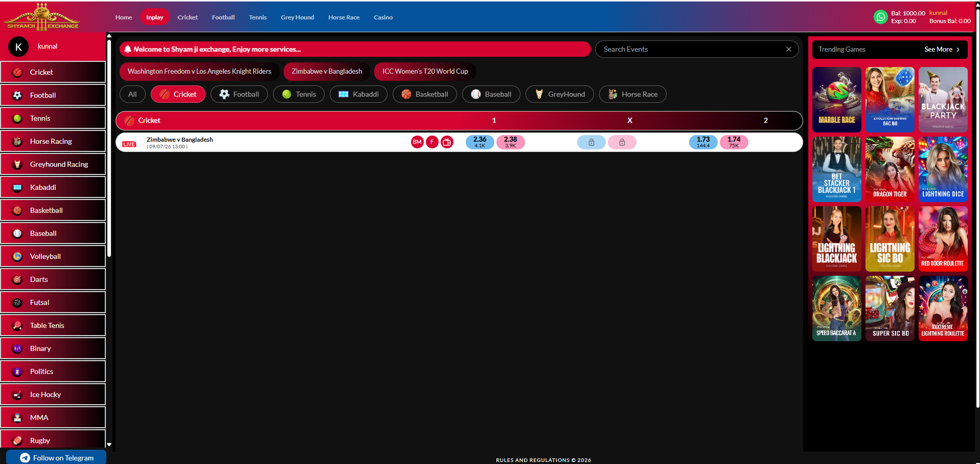Screen dimensions: 980x464
Task: Open Dragon Tiger game thumbnail
Action: coord(890,169)
